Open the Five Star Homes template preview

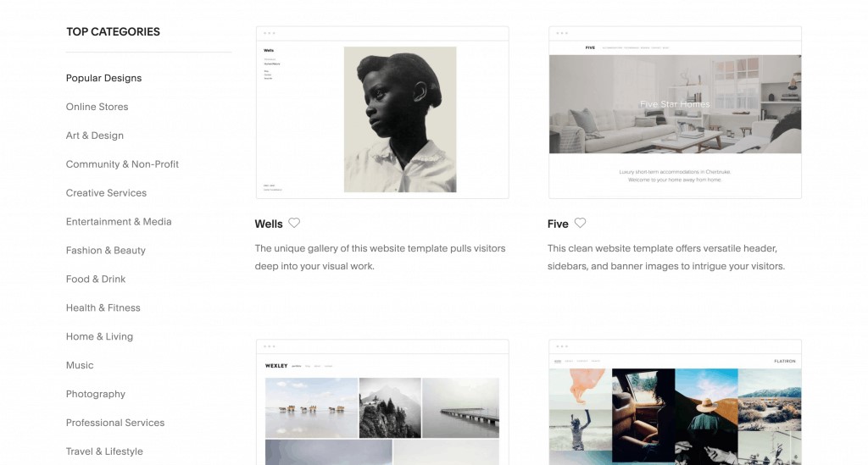pyautogui.click(x=675, y=113)
